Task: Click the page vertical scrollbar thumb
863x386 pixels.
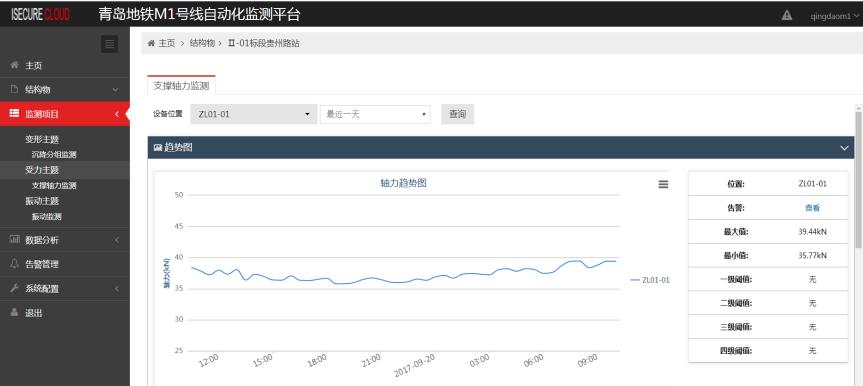Action: tap(859, 179)
